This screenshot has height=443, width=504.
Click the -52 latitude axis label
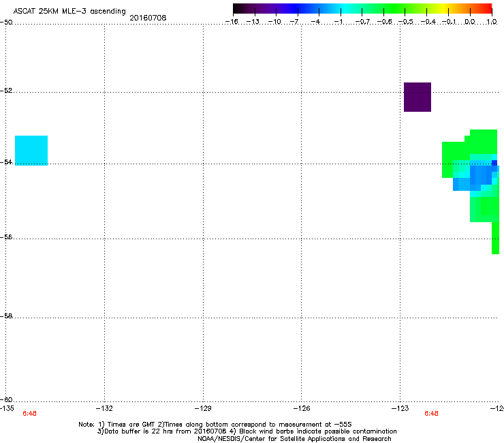click(6, 91)
